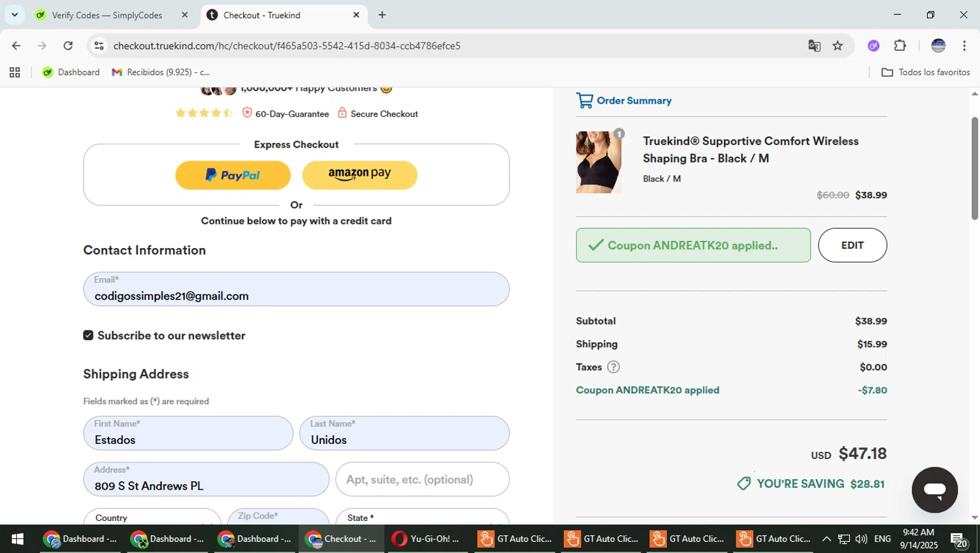
Task: Click the PayPal express checkout button
Action: (x=233, y=175)
